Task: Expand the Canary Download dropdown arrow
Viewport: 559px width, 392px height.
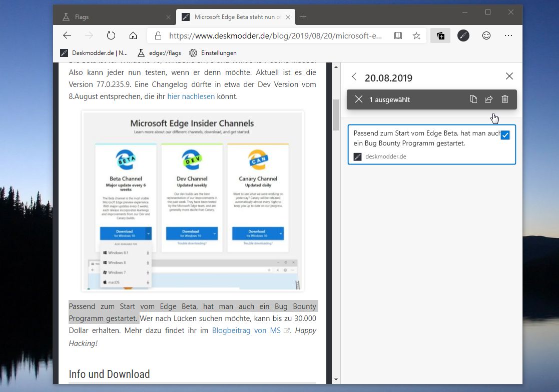Action: point(281,233)
